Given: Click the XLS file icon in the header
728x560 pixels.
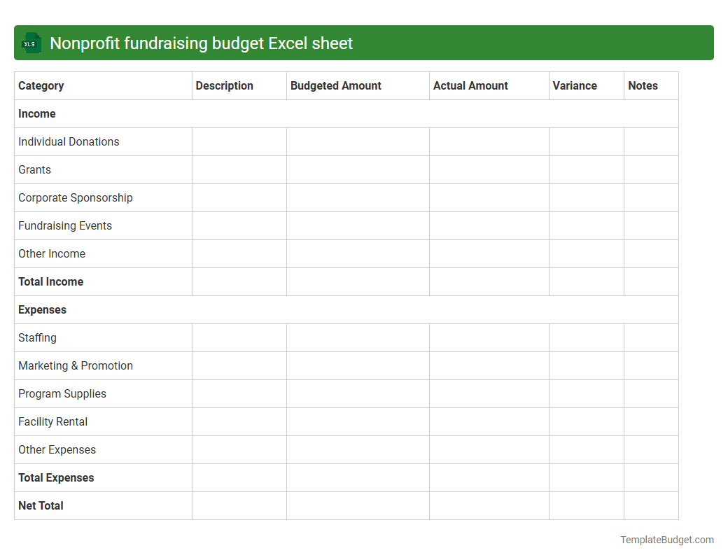Looking at the screenshot, I should (31, 43).
